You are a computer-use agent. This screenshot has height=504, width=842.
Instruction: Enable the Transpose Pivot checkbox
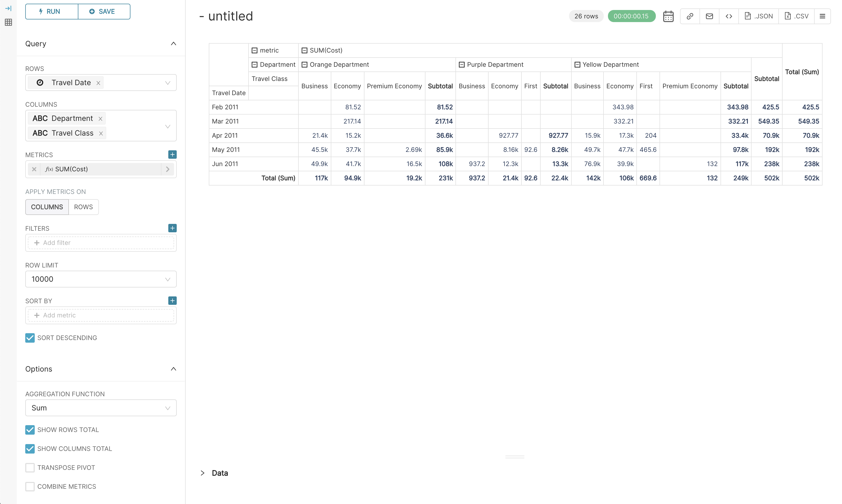pyautogui.click(x=30, y=468)
